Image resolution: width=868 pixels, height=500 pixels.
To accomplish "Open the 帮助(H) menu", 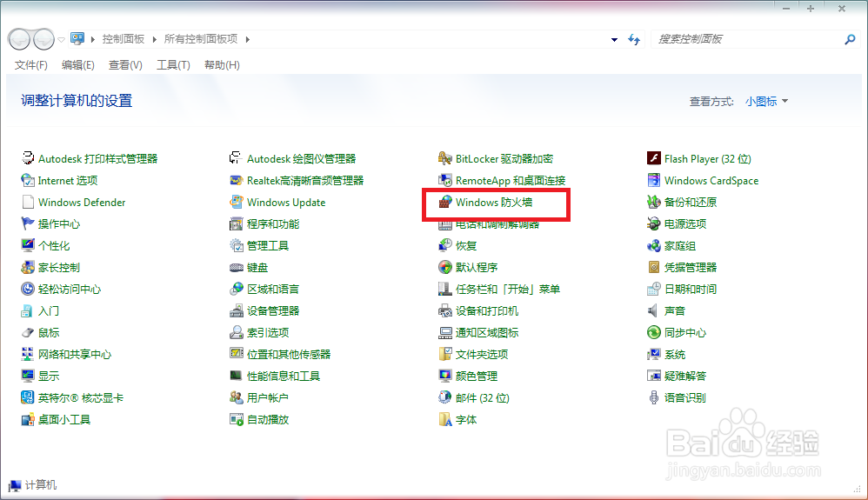I will [222, 65].
